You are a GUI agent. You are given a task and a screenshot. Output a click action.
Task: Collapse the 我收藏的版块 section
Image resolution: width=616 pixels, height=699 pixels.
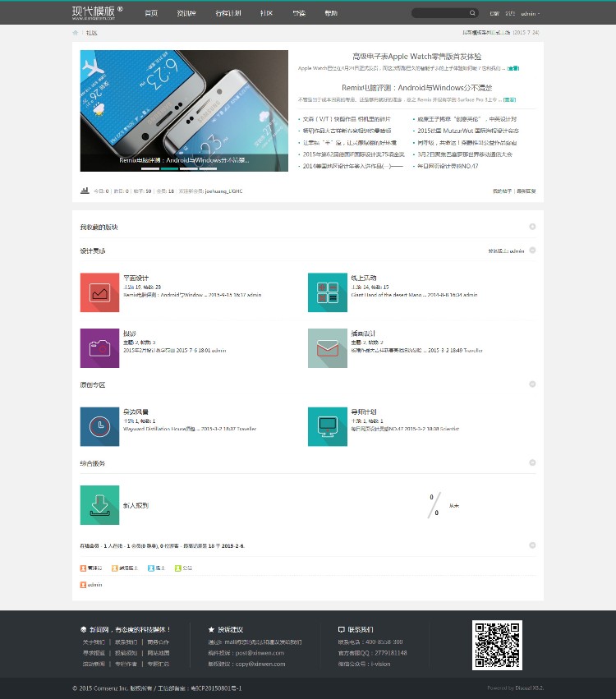point(532,227)
